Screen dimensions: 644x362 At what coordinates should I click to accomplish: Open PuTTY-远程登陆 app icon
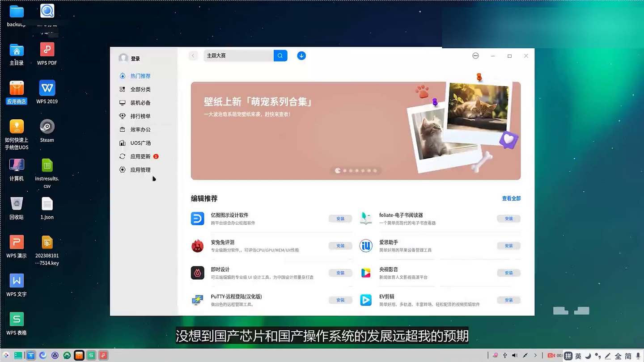pyautogui.click(x=198, y=300)
